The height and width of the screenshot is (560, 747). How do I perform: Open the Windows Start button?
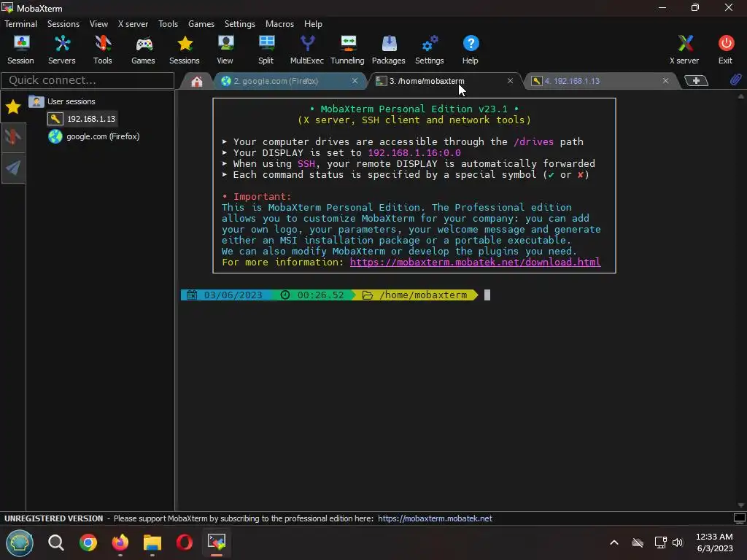(x=20, y=542)
